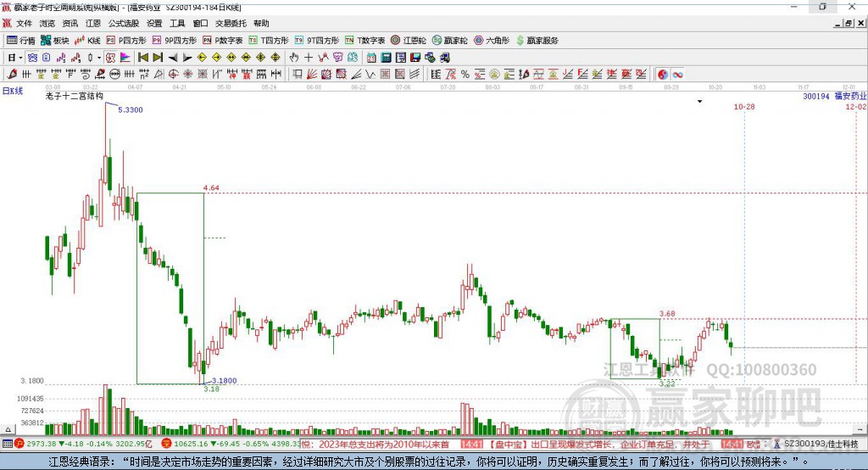
Task: Launch the 赢家轮 wheel tool
Action: click(x=449, y=41)
